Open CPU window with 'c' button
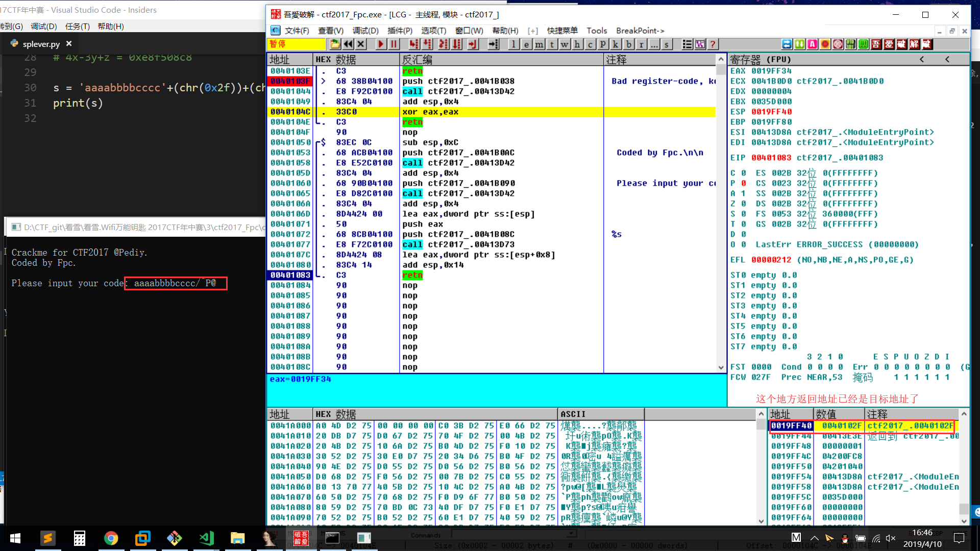 point(590,44)
